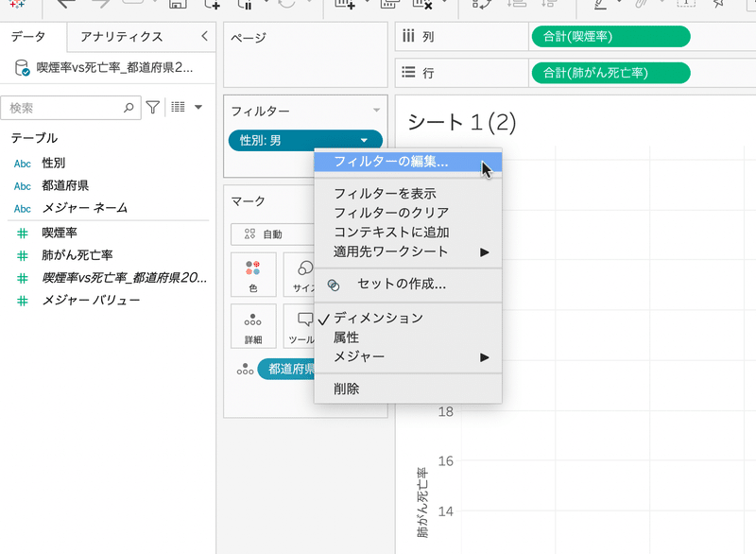Image resolution: width=756 pixels, height=554 pixels.
Task: Click the 都道府県 pill in marks card
Action: point(286,369)
